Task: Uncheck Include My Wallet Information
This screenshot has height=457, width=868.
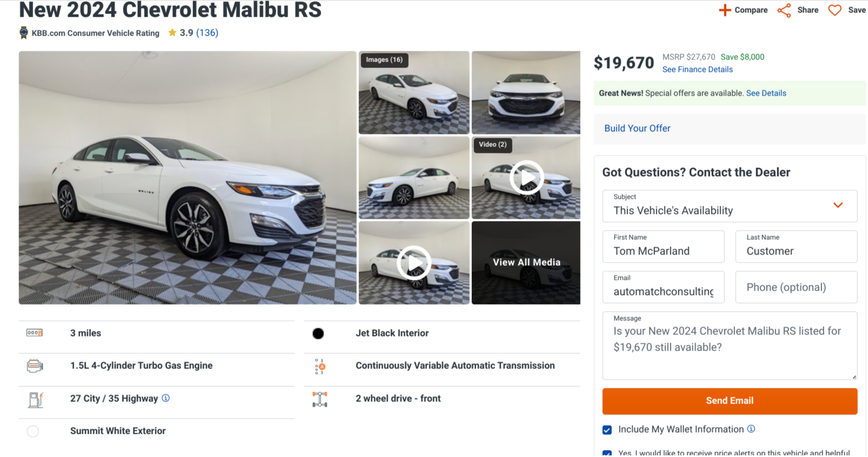Action: click(607, 430)
